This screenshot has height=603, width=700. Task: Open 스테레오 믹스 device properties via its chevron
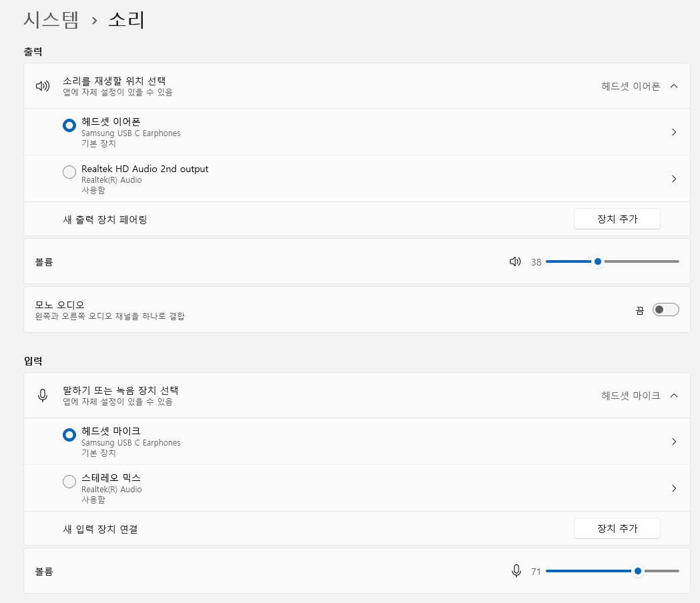(673, 488)
